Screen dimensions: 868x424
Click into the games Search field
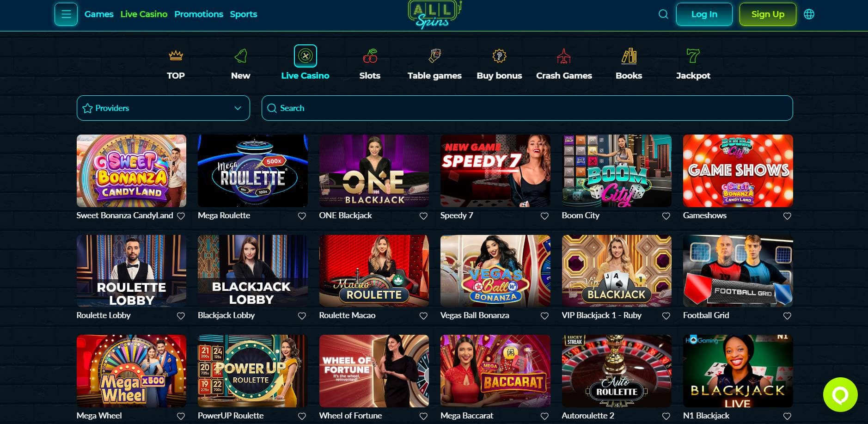click(x=527, y=108)
